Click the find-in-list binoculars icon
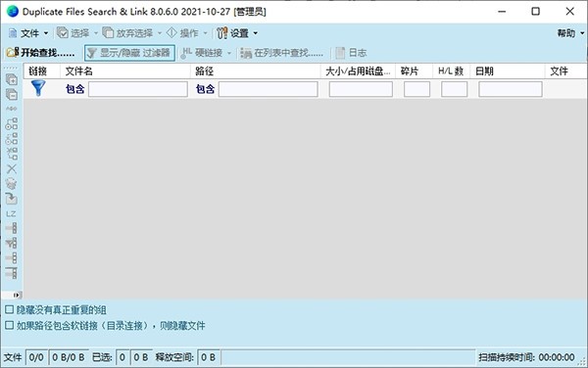This screenshot has height=368, width=588. click(246, 53)
